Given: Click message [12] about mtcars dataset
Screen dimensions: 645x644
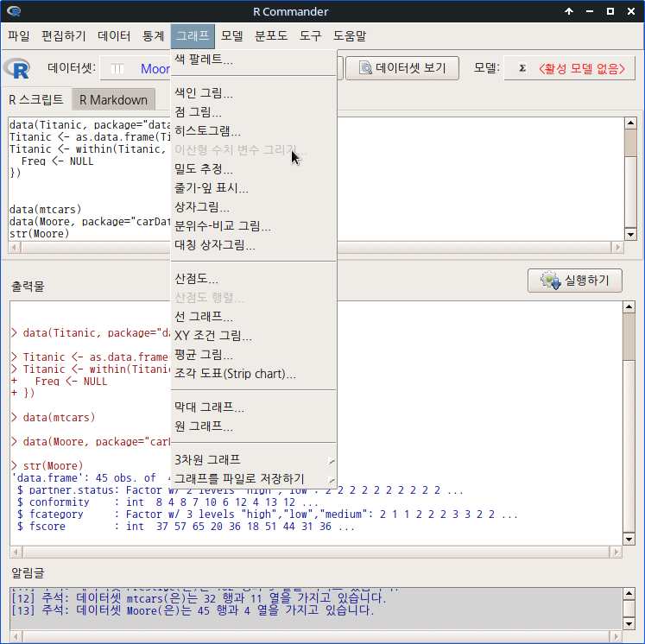Looking at the screenshot, I should tap(199, 598).
